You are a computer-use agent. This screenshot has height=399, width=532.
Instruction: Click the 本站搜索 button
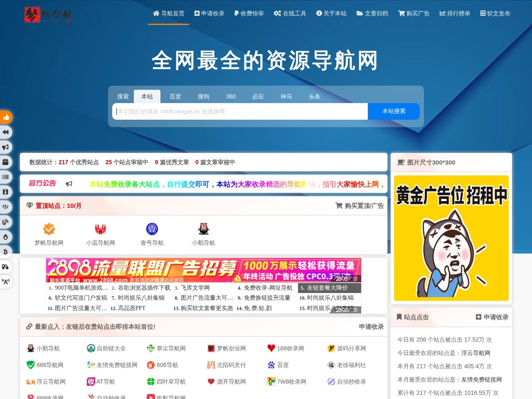[394, 111]
